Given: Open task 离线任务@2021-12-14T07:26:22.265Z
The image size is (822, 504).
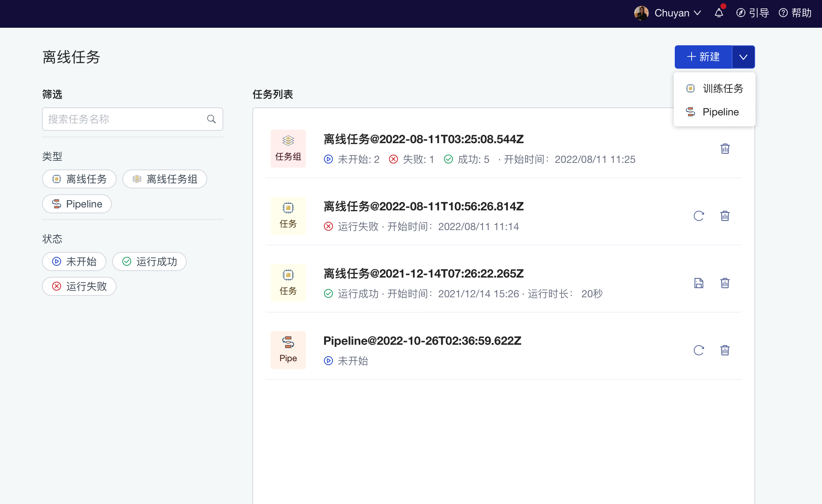Looking at the screenshot, I should click(423, 274).
